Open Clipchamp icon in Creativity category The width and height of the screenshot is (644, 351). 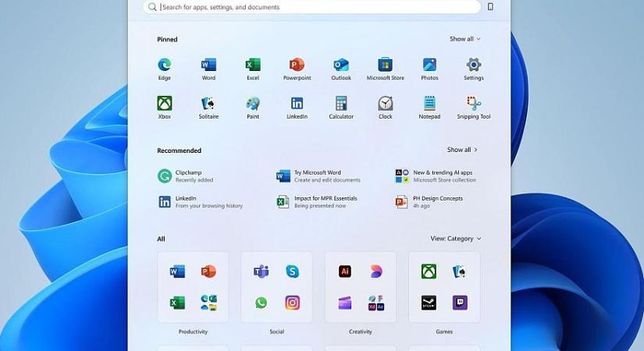(345, 303)
